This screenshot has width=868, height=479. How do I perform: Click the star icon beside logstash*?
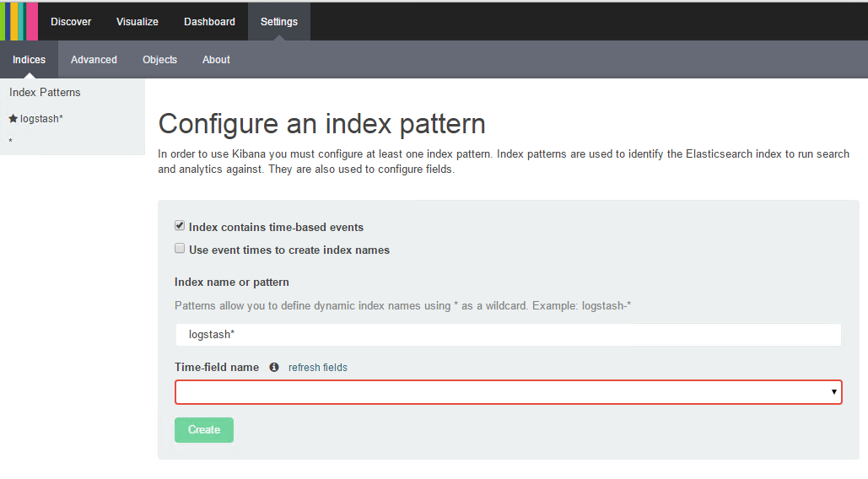click(x=13, y=118)
